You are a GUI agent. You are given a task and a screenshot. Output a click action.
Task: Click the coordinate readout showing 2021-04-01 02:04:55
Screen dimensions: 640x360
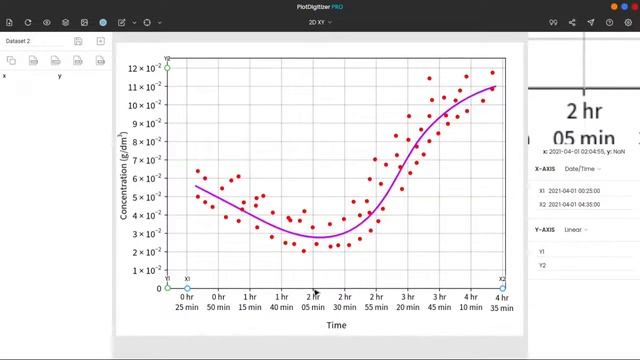point(584,151)
